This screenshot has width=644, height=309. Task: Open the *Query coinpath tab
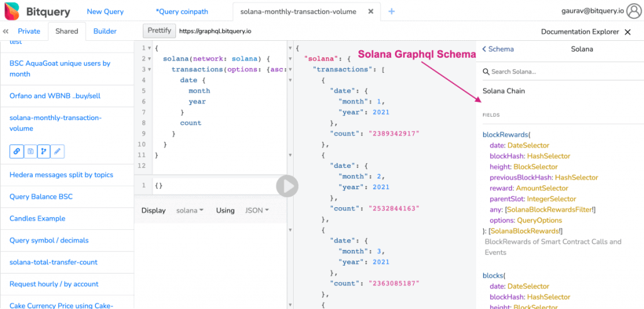(x=182, y=11)
